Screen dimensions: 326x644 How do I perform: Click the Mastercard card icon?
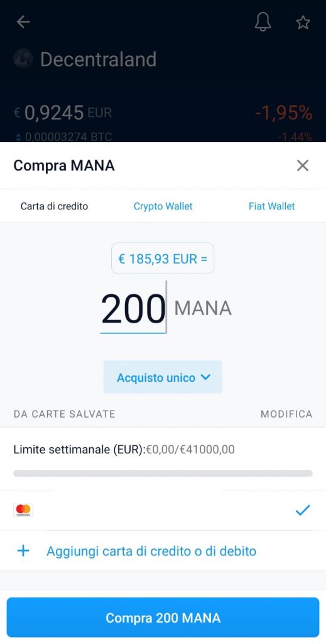(x=23, y=510)
